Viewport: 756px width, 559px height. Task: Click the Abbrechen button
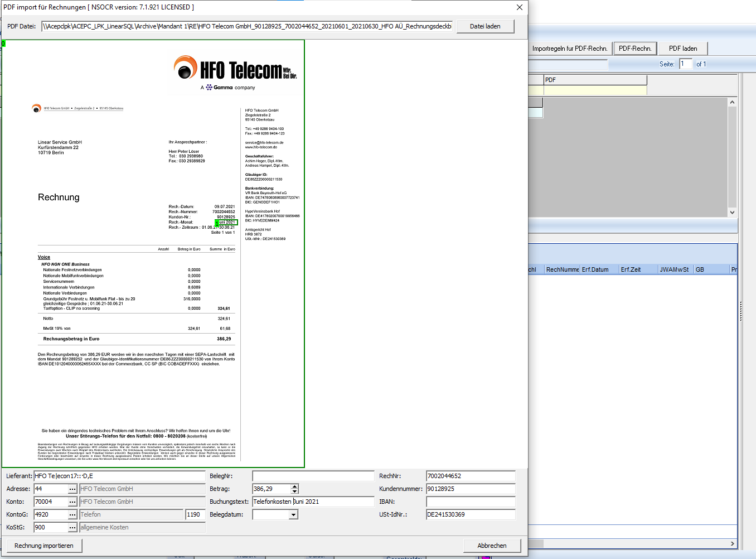click(x=492, y=546)
